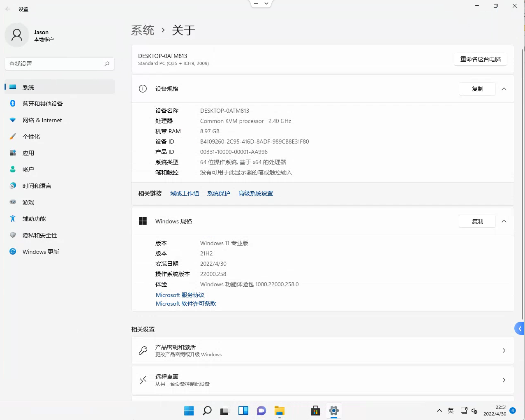Collapse the Device specifications section

[x=504, y=89]
